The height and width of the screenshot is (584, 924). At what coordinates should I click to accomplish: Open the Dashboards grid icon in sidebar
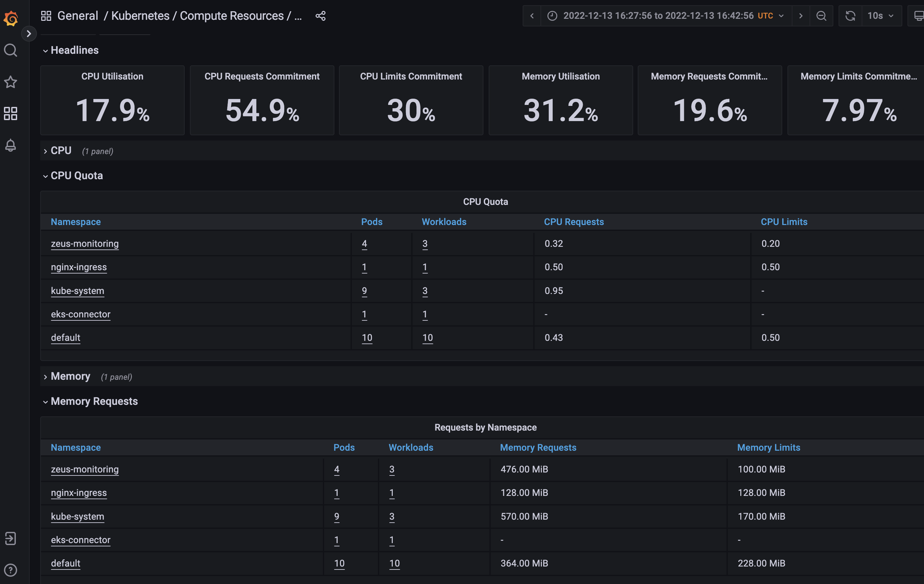pyautogui.click(x=11, y=114)
